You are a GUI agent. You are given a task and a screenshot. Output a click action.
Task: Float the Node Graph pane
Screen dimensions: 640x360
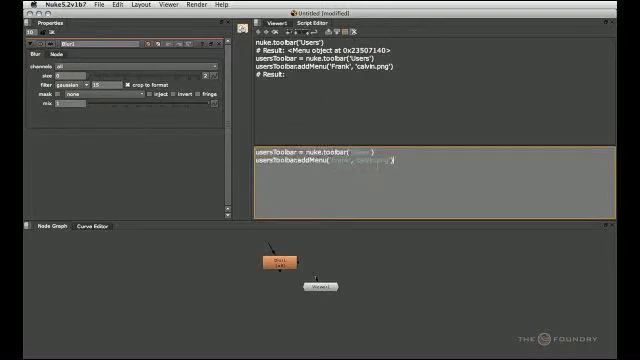tap(606, 225)
